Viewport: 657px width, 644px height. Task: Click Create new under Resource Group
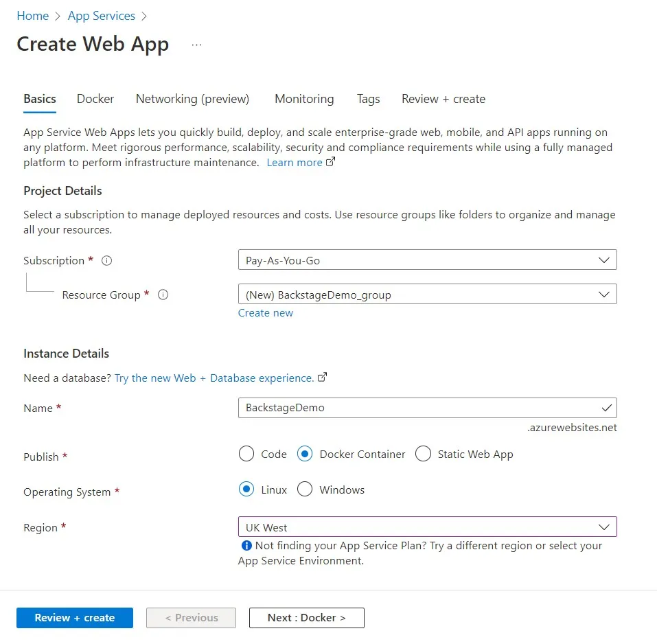(266, 313)
